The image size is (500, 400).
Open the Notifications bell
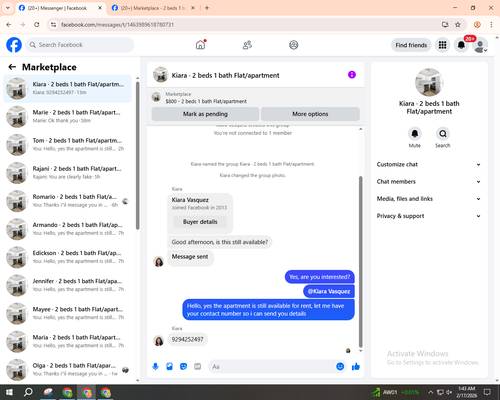[461, 45]
